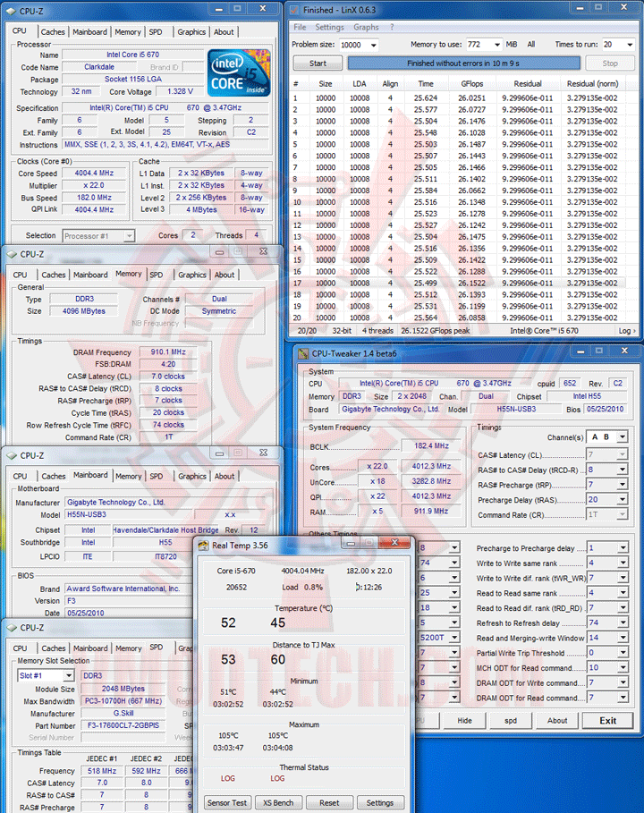Viewport: 644px width, 813px height.
Task: Open Slot #1 dropdown in CPU-Z SPD window
Action: coord(69,675)
